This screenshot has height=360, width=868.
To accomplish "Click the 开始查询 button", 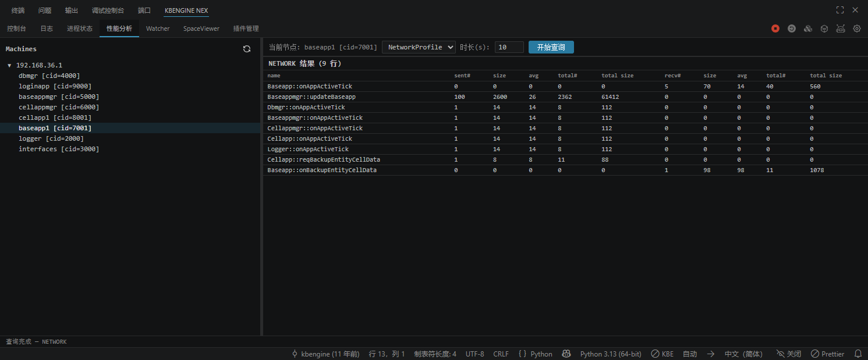I will click(x=551, y=47).
